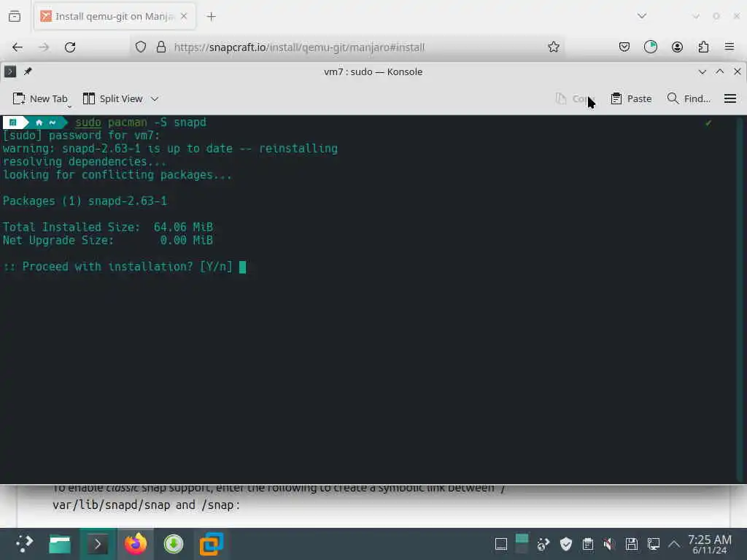This screenshot has width=747, height=560.
Task: Click the Firefox back arrow
Action: (x=18, y=47)
